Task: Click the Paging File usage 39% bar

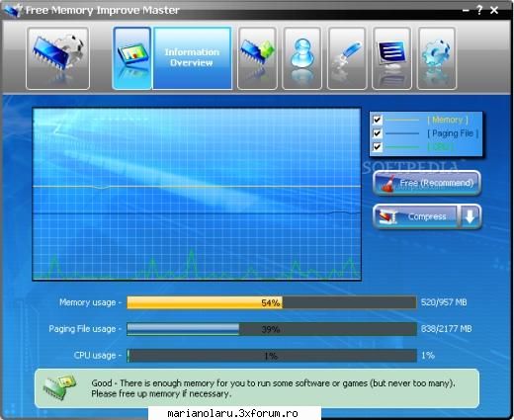Action: [x=272, y=329]
